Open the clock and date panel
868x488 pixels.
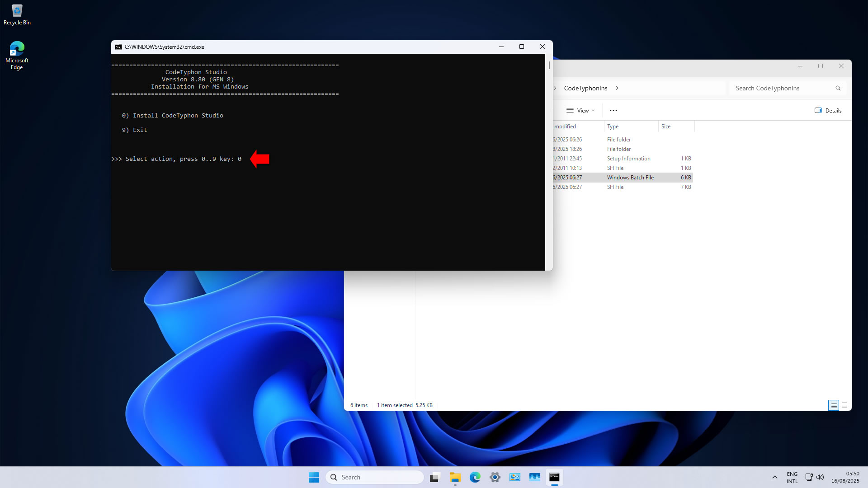pyautogui.click(x=845, y=477)
